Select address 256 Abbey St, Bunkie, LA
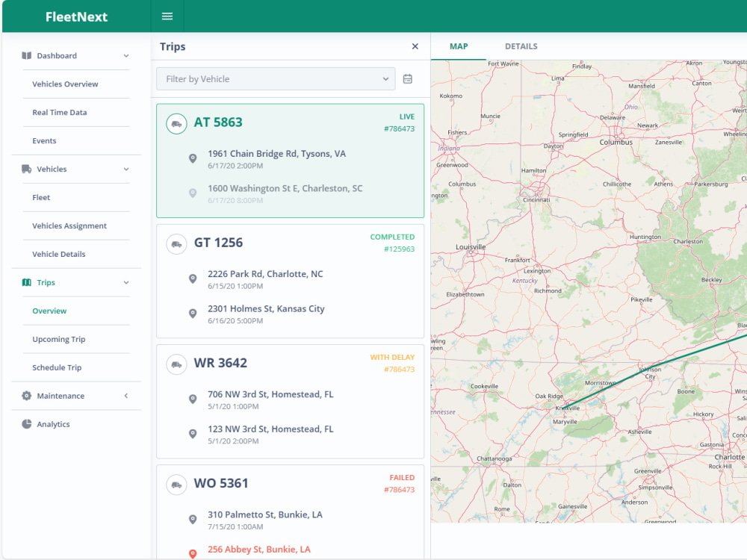This screenshot has width=747, height=560. [259, 550]
